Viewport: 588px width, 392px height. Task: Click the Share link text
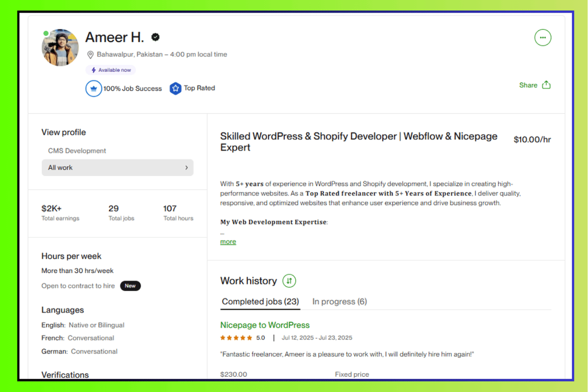coord(528,85)
